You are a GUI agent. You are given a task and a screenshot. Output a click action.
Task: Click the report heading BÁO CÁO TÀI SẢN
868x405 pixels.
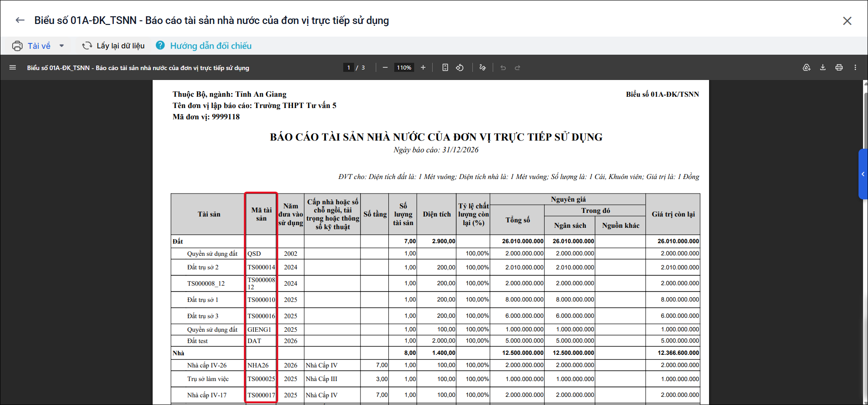point(436,137)
